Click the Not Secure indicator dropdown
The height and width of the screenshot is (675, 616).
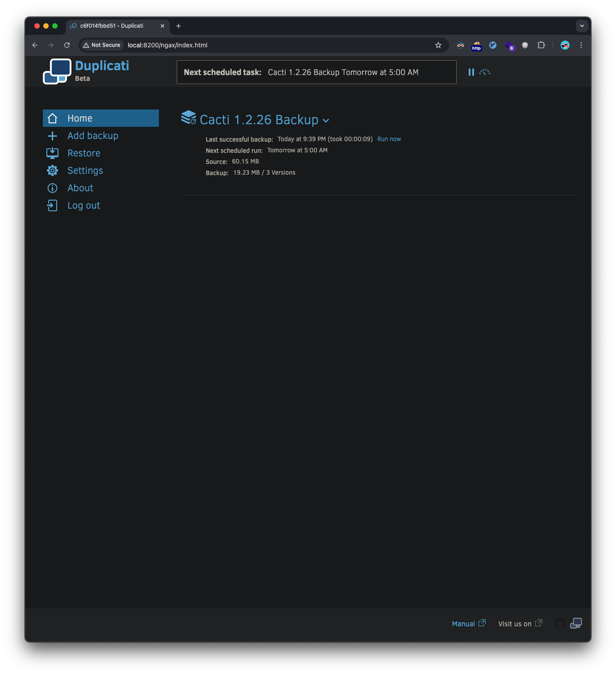click(x=101, y=45)
